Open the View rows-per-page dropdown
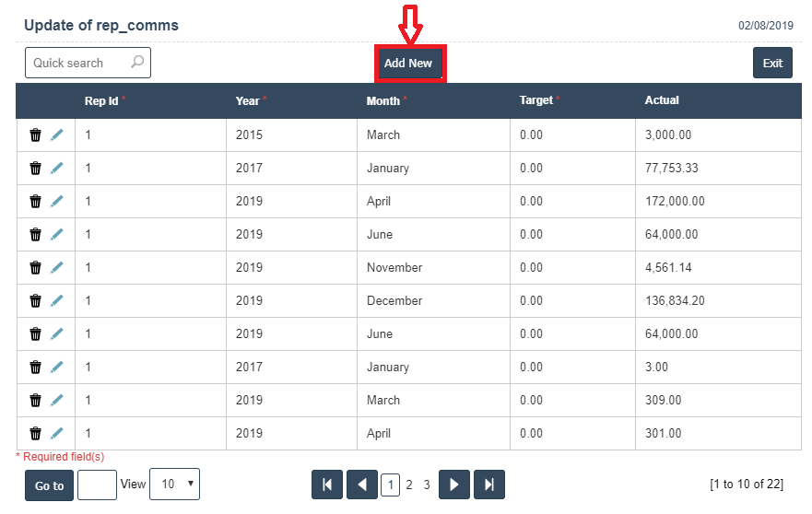Screen dimensions: 812x514 pos(174,485)
